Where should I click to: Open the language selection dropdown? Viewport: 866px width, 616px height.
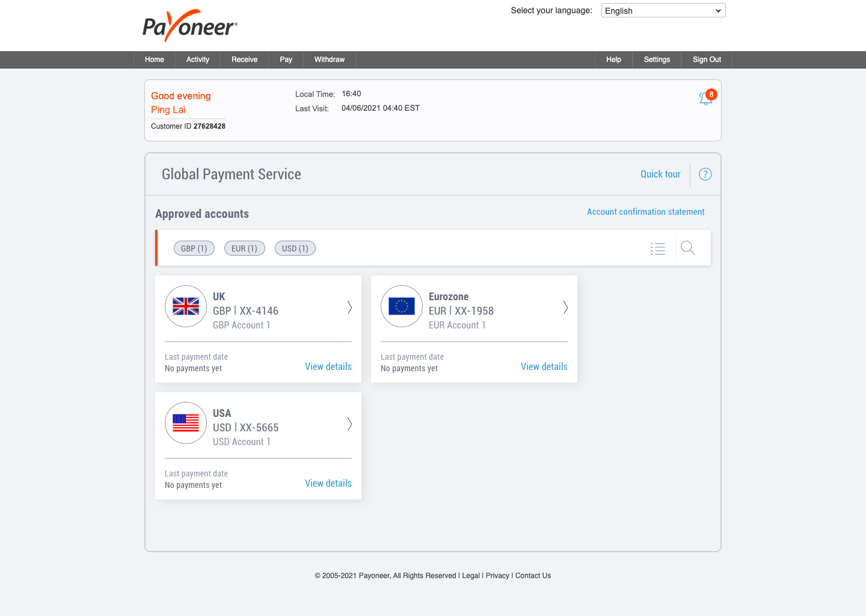click(663, 11)
